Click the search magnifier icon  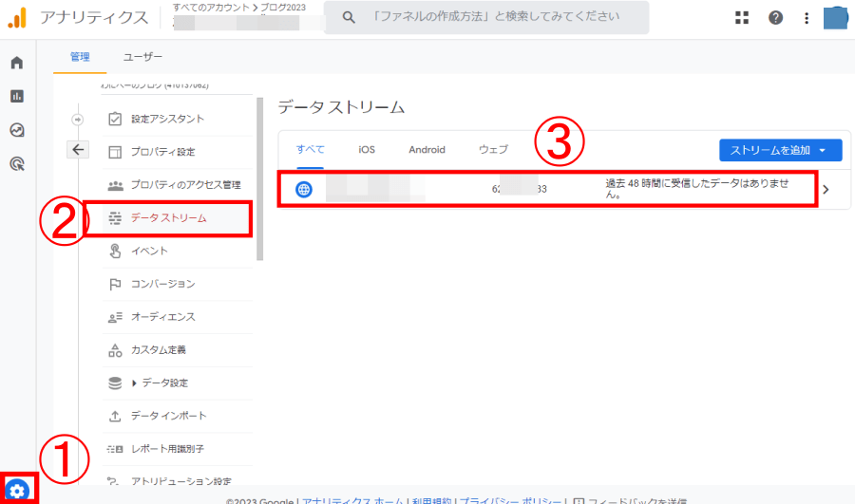coord(349,17)
